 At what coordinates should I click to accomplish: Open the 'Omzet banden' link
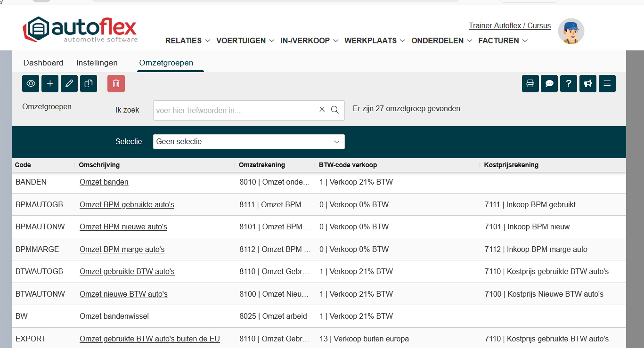click(104, 182)
